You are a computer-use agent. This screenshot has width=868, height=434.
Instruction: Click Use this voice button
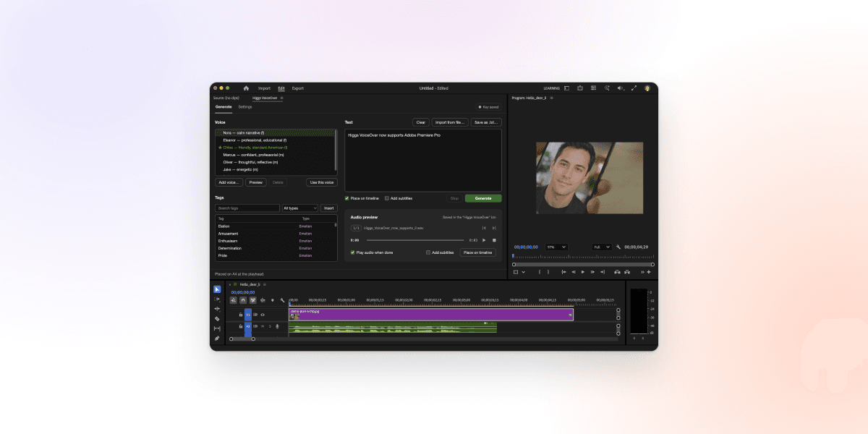[x=322, y=182]
